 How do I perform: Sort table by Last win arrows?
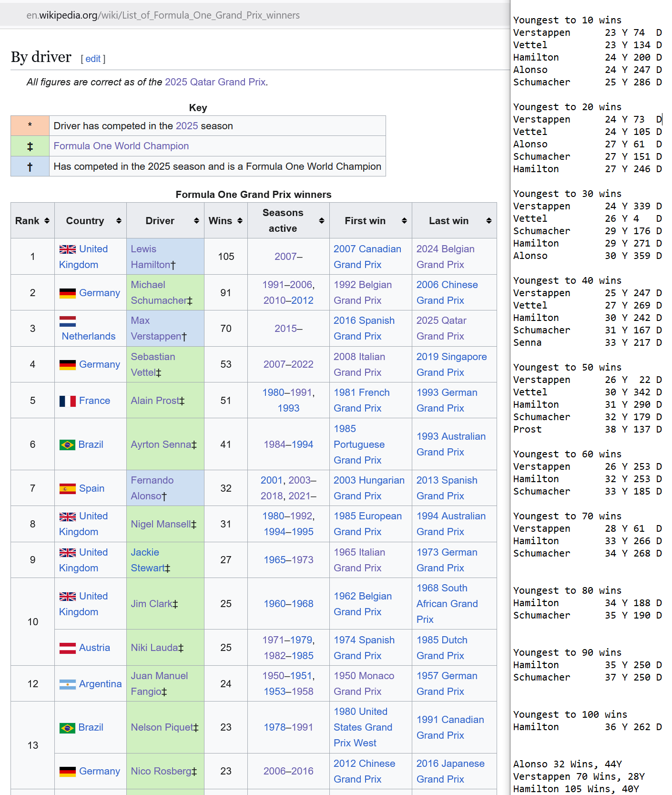click(489, 221)
